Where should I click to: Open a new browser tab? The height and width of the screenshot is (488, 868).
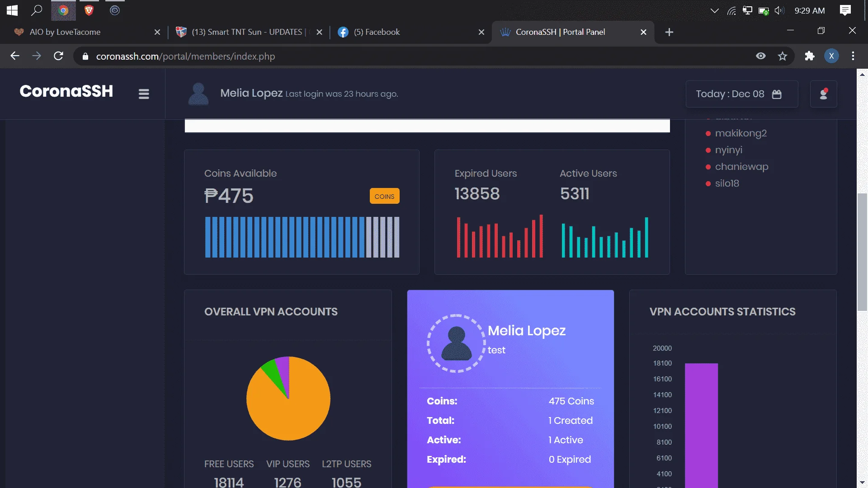coord(669,32)
